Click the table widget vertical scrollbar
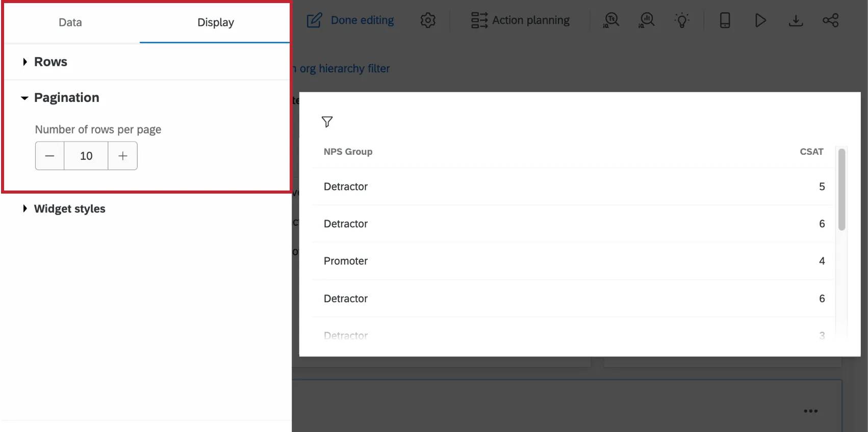Screen dimensions: 868x432 pyautogui.click(x=841, y=190)
